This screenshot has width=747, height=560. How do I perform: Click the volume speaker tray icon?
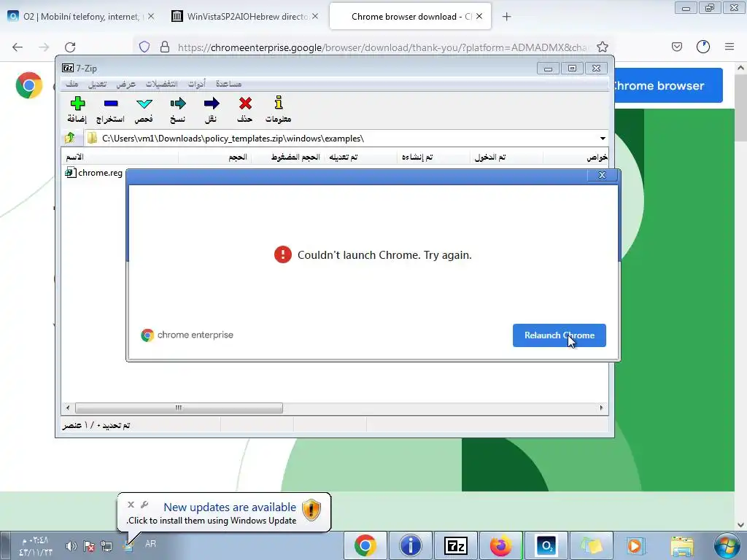71,545
